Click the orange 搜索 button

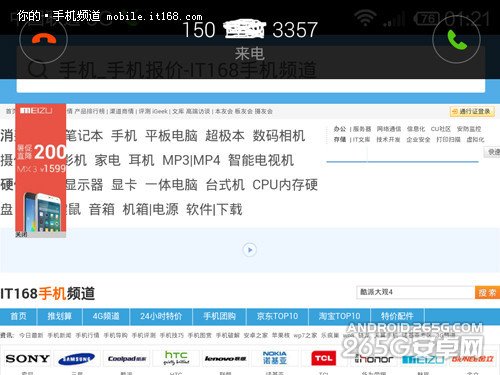click(x=487, y=293)
